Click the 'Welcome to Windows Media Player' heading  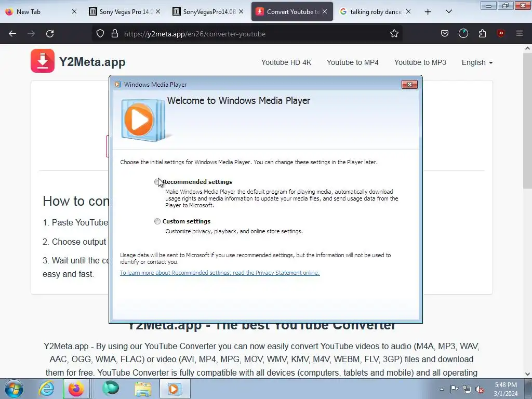point(238,101)
